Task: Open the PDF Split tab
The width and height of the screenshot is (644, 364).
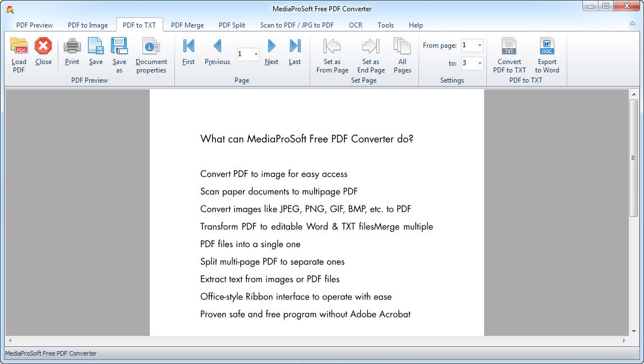Action: (232, 25)
